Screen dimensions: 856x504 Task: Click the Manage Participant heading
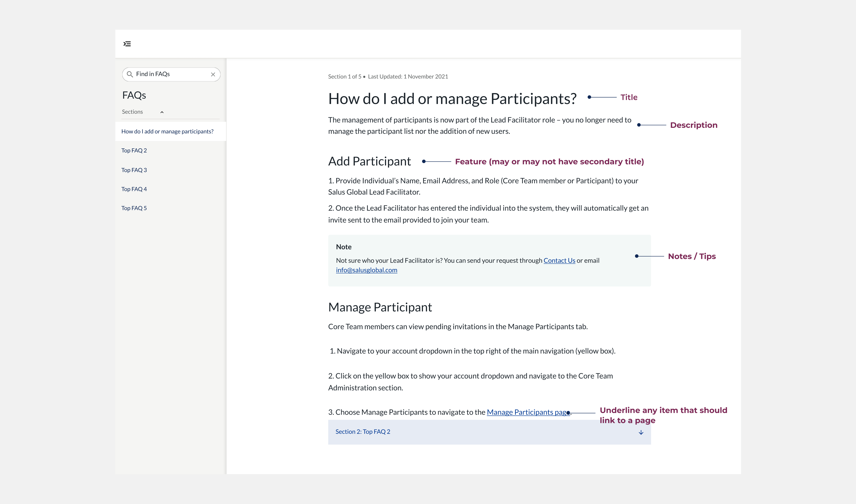pos(380,307)
